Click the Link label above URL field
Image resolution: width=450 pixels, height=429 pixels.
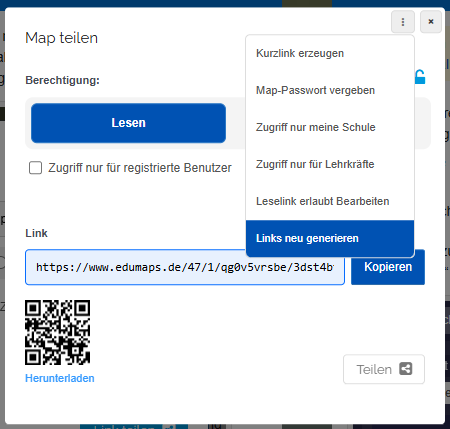pyautogui.click(x=36, y=233)
